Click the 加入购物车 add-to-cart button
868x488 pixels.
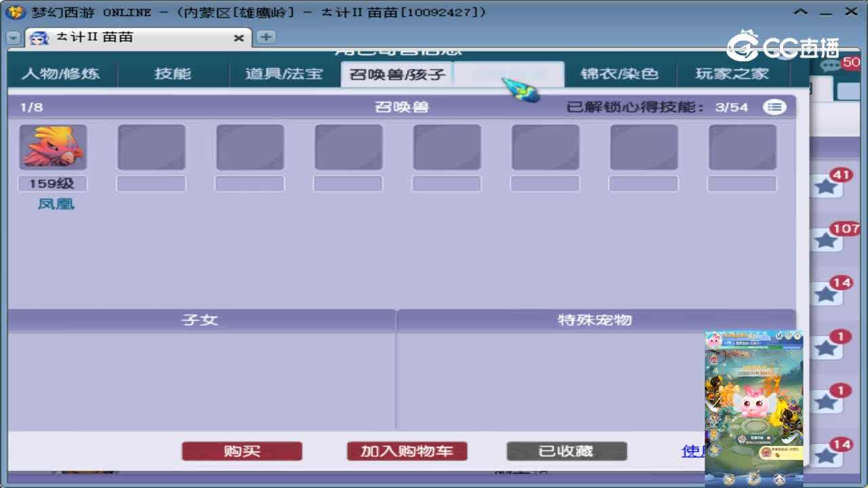click(x=407, y=451)
